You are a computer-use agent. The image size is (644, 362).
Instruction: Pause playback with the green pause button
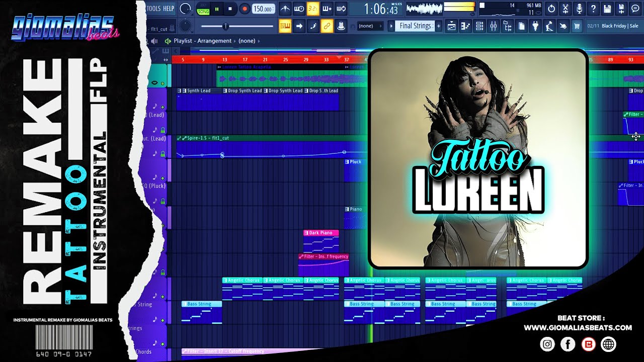pos(217,9)
